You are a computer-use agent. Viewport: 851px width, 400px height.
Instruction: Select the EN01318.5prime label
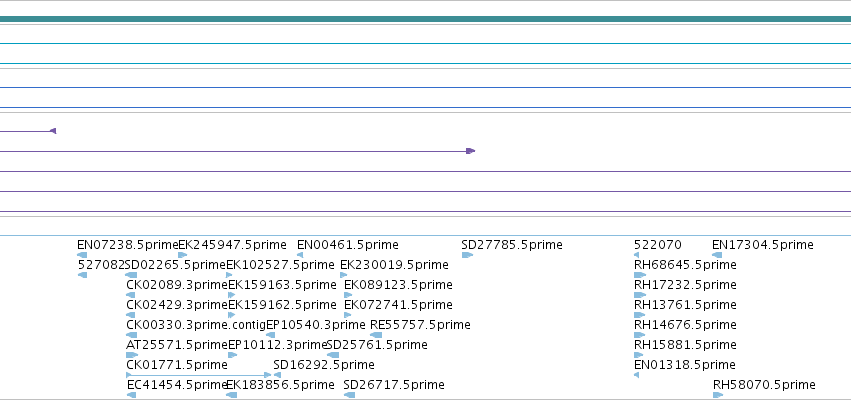coord(684,365)
